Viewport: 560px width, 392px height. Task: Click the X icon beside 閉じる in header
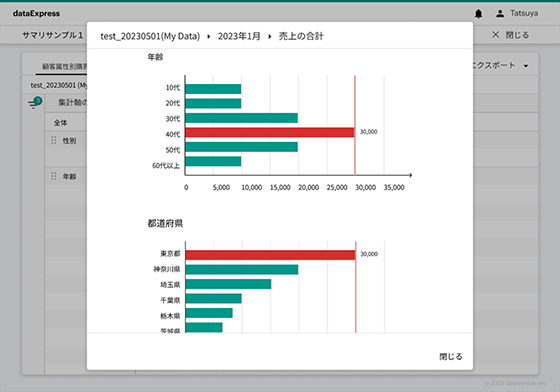pos(495,35)
